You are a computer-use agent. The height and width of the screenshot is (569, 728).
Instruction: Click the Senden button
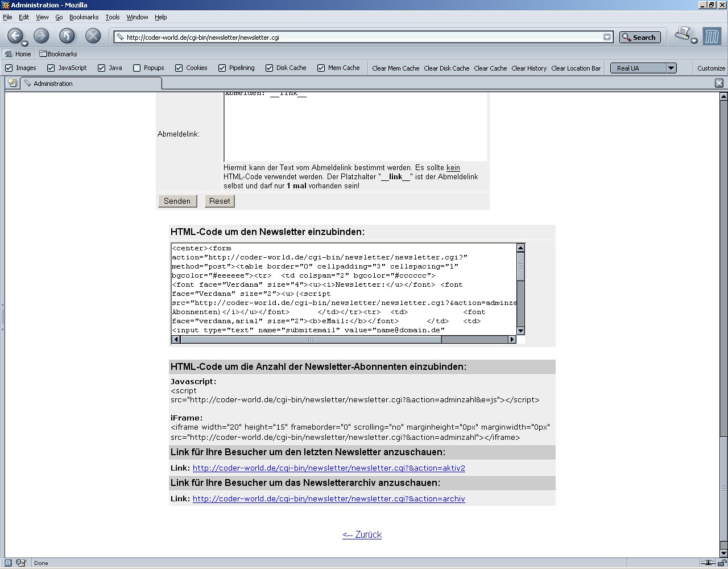(177, 201)
